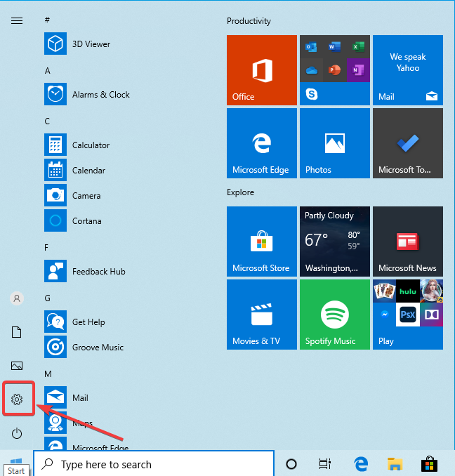Click the letter F section header

[46, 247]
